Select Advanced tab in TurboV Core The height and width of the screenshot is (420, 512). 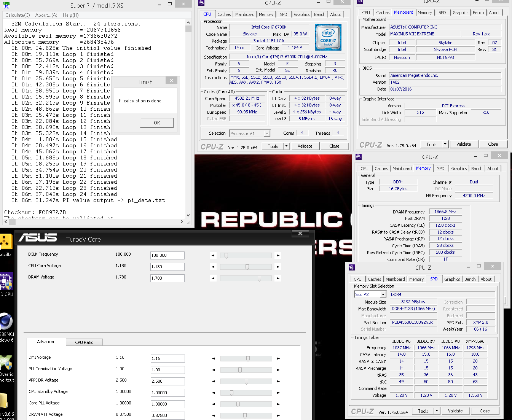click(x=46, y=342)
